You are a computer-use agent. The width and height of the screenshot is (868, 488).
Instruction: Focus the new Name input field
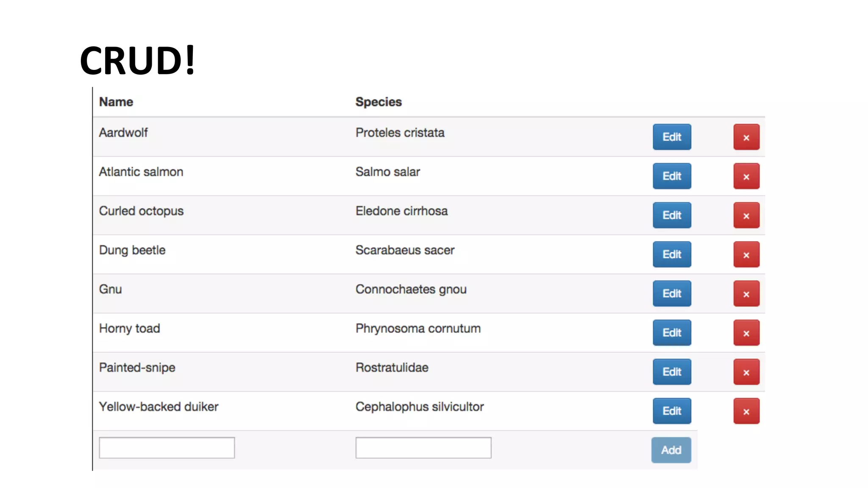pos(167,448)
